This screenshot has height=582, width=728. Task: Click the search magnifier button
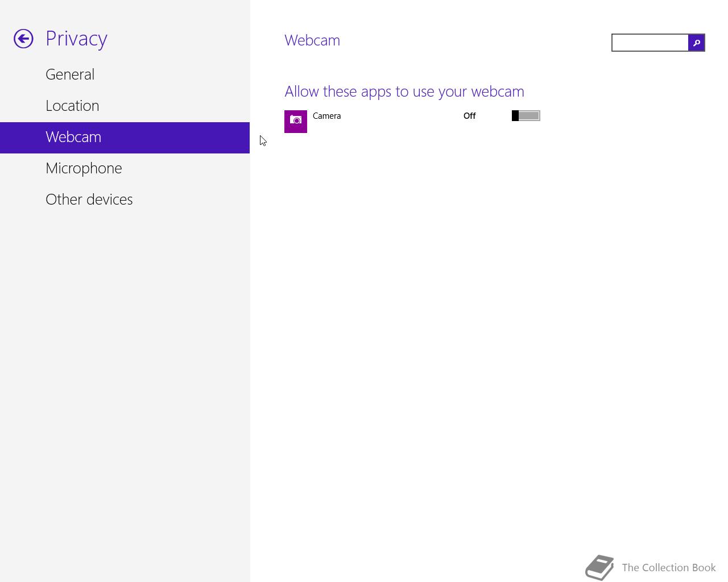[696, 43]
